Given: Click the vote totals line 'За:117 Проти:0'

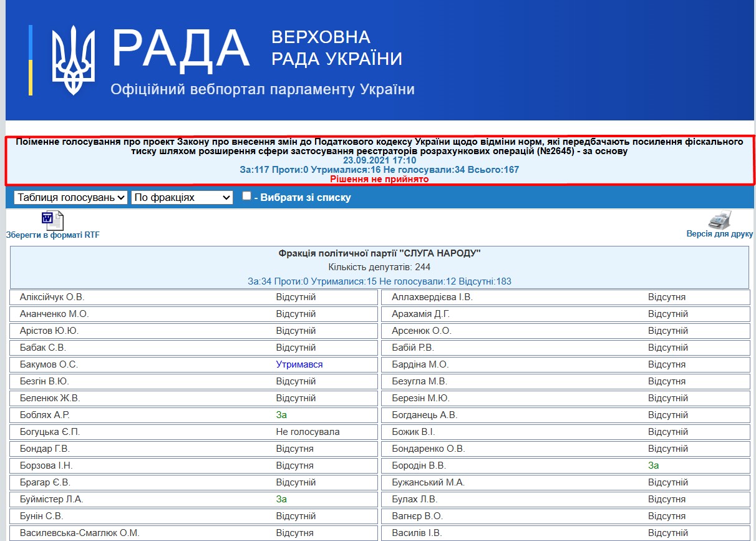Looking at the screenshot, I should point(379,170).
